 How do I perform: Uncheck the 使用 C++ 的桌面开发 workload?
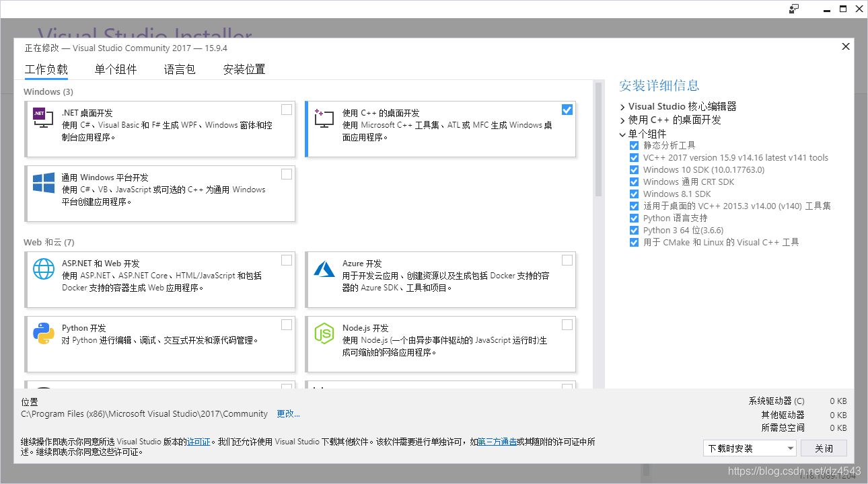pos(567,110)
